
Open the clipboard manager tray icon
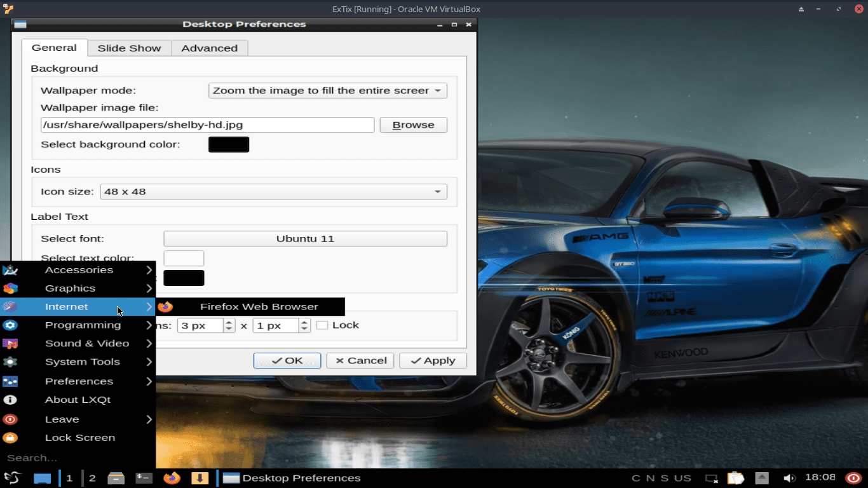735,478
